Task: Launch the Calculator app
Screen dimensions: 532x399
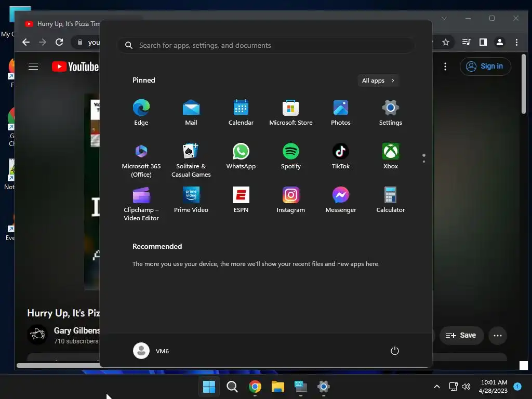Action: tap(391, 200)
